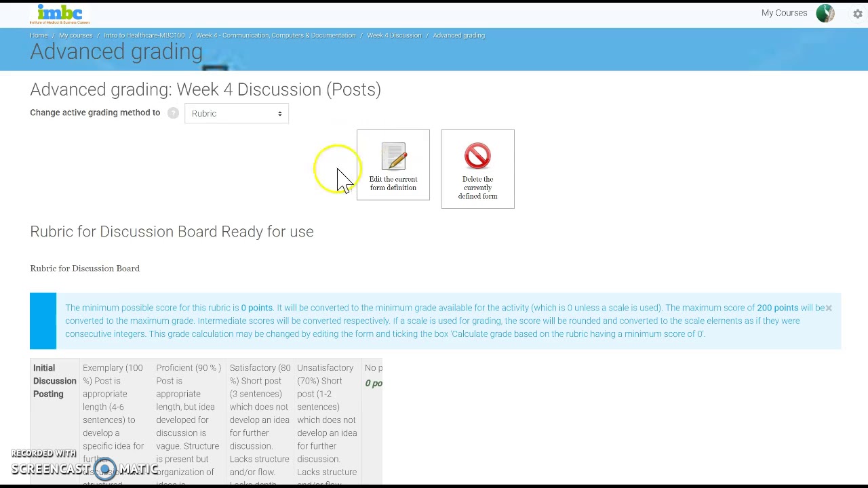Click the help icon beside grading method
868x488 pixels.
pos(173,113)
